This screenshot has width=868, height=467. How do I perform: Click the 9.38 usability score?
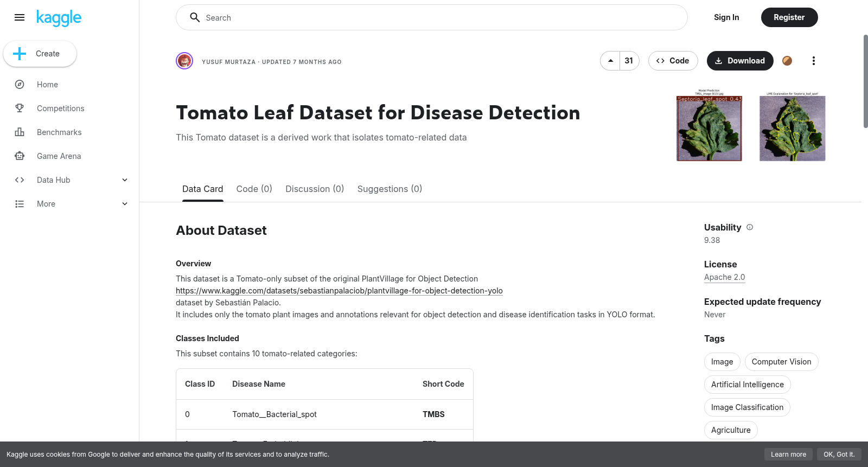(712, 240)
